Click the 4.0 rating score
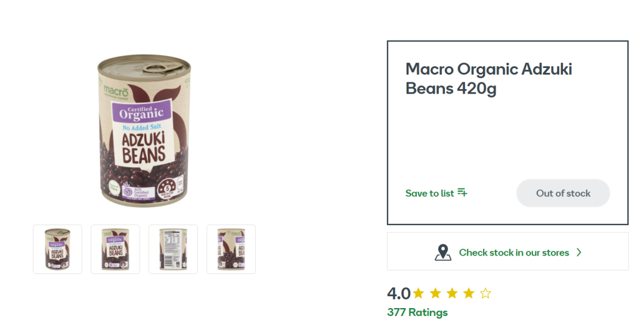This screenshot has width=644, height=323. pyautogui.click(x=398, y=294)
